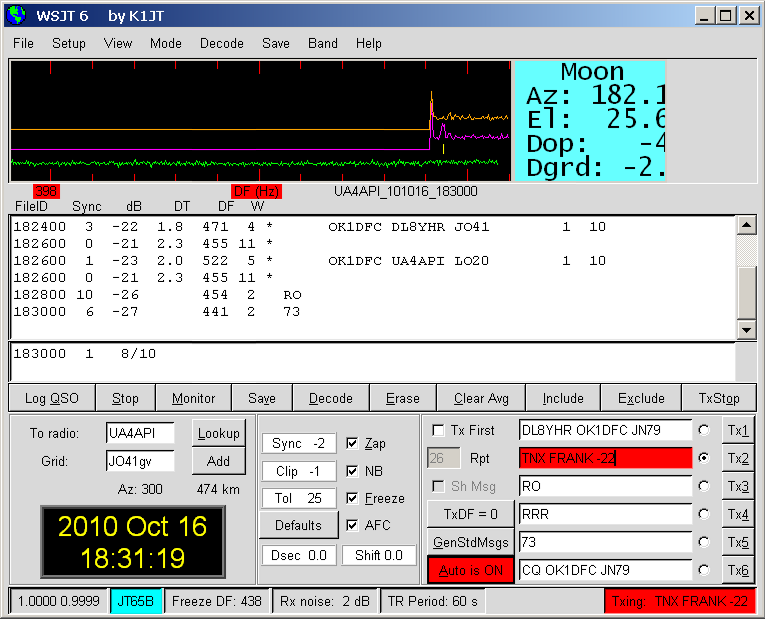The image size is (765, 619).
Task: Select radio button for TNX FRANK -22 message
Action: [704, 458]
